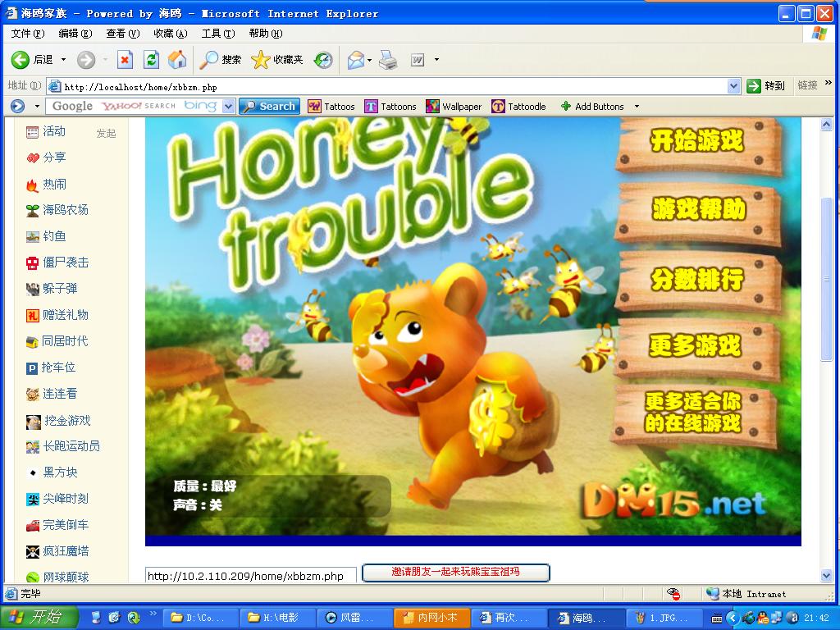Screen dimensions: 840x630
Task: Expand the Add Buttons dropdown arrow
Action: tap(637, 107)
